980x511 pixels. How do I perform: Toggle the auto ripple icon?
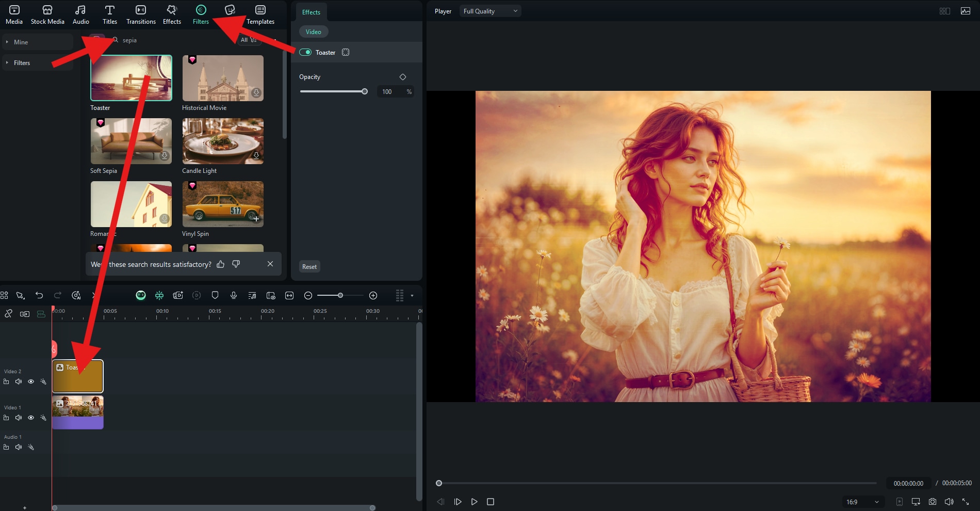(25, 314)
